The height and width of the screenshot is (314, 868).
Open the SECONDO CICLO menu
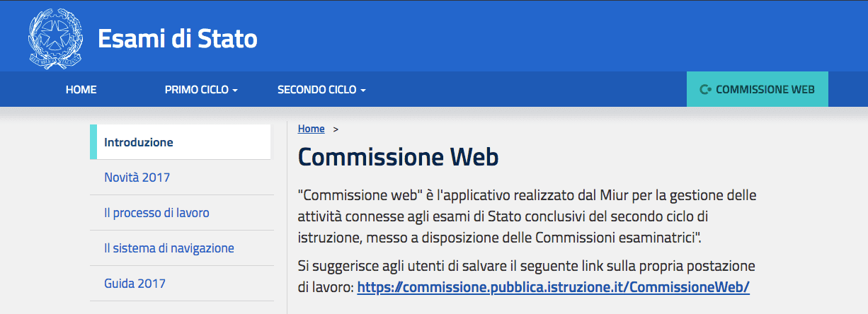321,90
